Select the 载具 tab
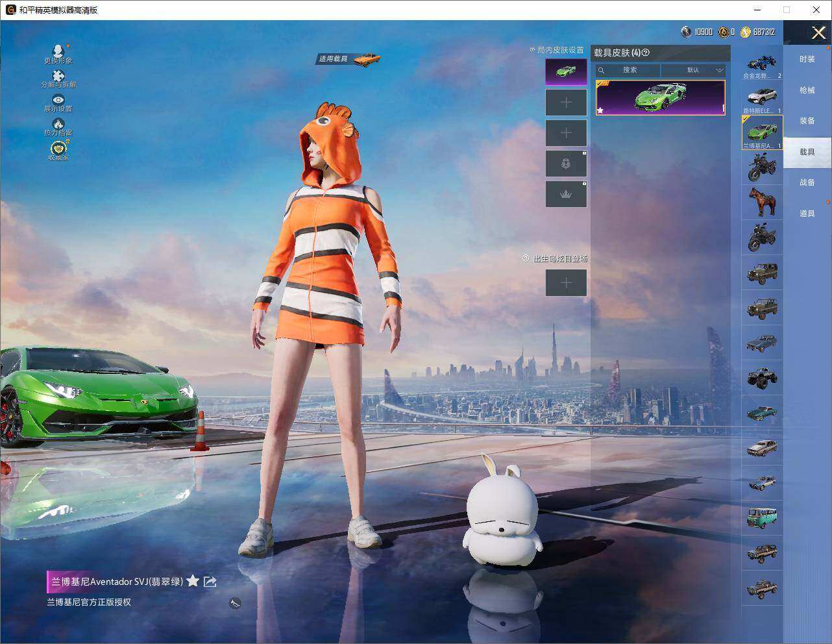832x644 pixels. (x=807, y=152)
